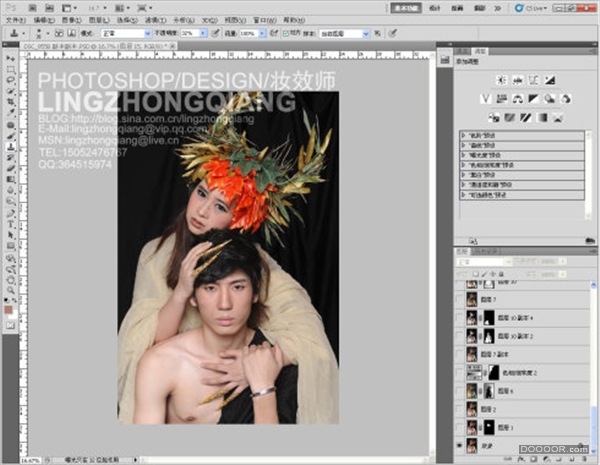Viewport: 600px width, 465px height.
Task: Open the opacity 32% slider arrow
Action: tap(204, 34)
